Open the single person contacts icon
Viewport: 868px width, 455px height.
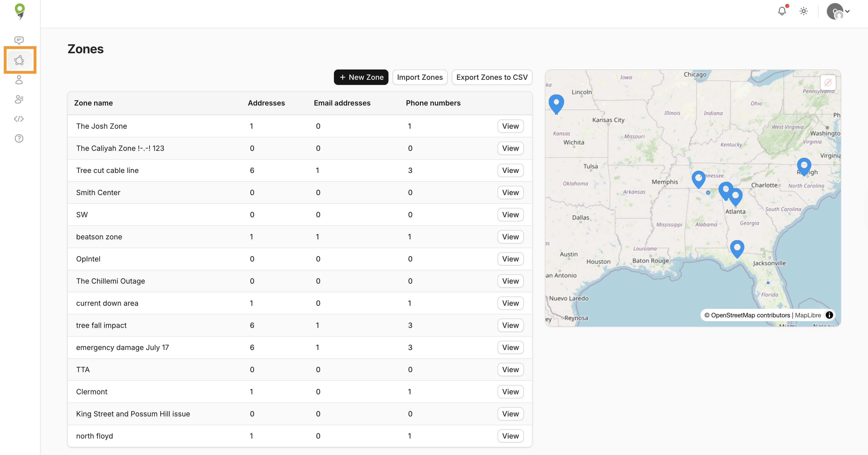click(x=19, y=80)
